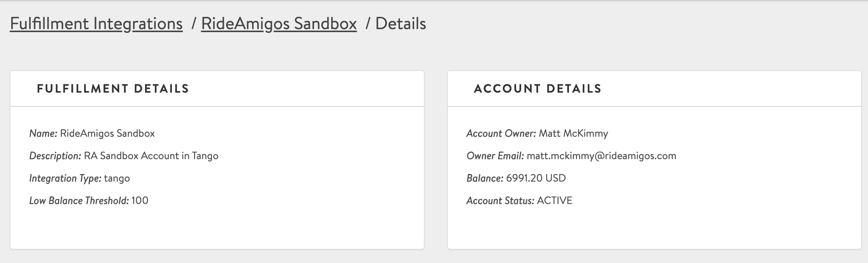Click the Balance label

pos(485,178)
